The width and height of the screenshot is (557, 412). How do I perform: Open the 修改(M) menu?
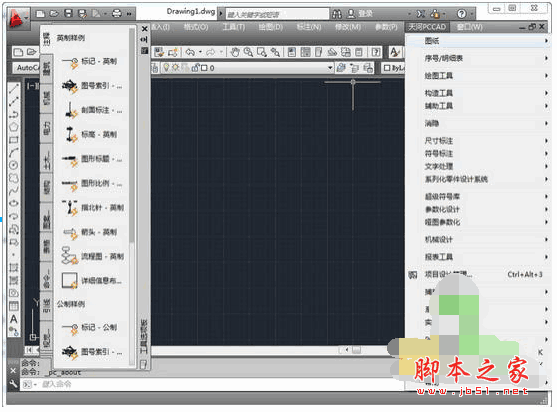(348, 27)
